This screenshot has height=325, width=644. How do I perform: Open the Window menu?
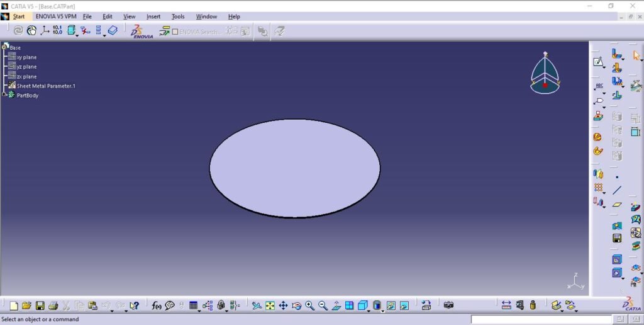[206, 16]
